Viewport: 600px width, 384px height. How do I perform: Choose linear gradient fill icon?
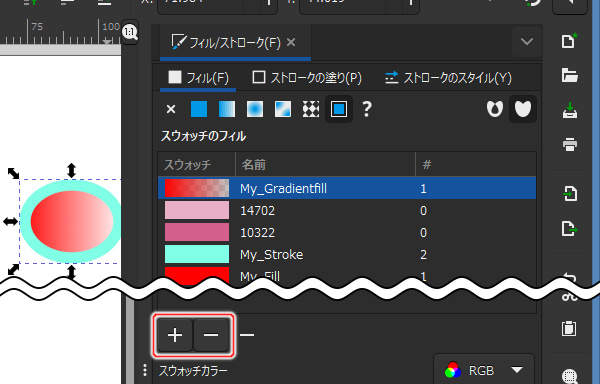coord(227,109)
